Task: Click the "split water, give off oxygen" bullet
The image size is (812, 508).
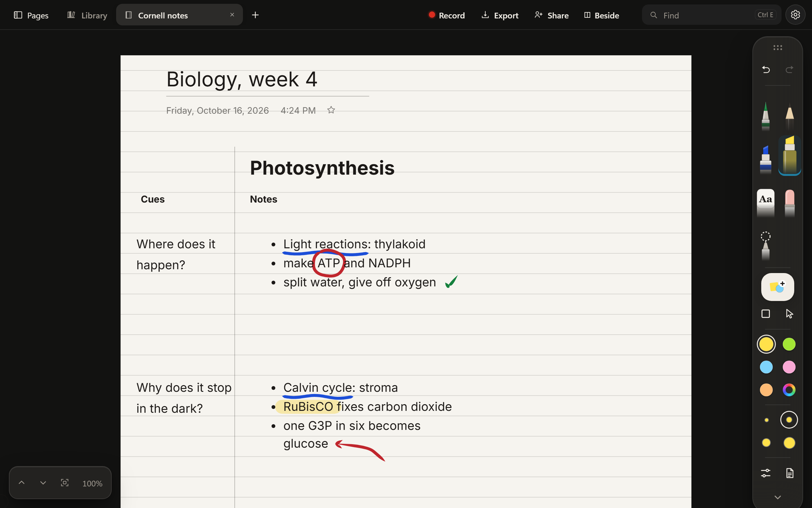Action: click(x=360, y=283)
